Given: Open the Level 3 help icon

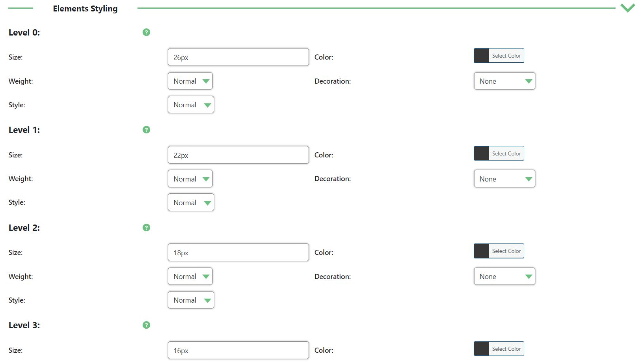Looking at the screenshot, I should point(146,325).
